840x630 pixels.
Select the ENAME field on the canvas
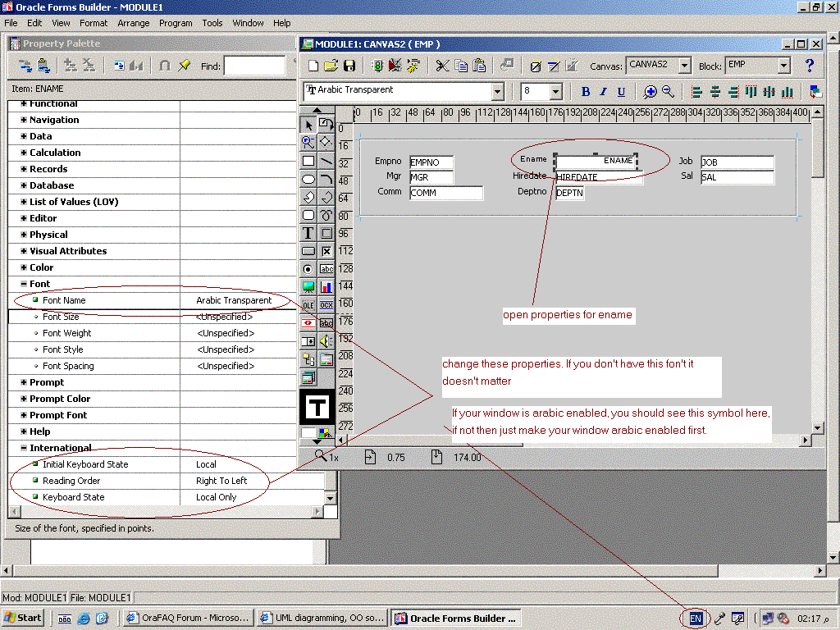596,161
